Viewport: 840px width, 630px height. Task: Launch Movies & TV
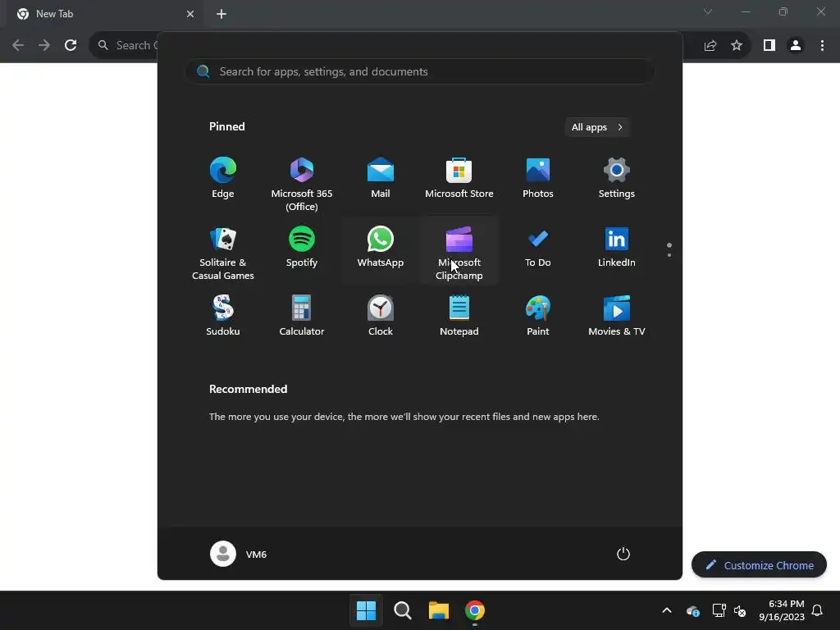(617, 316)
